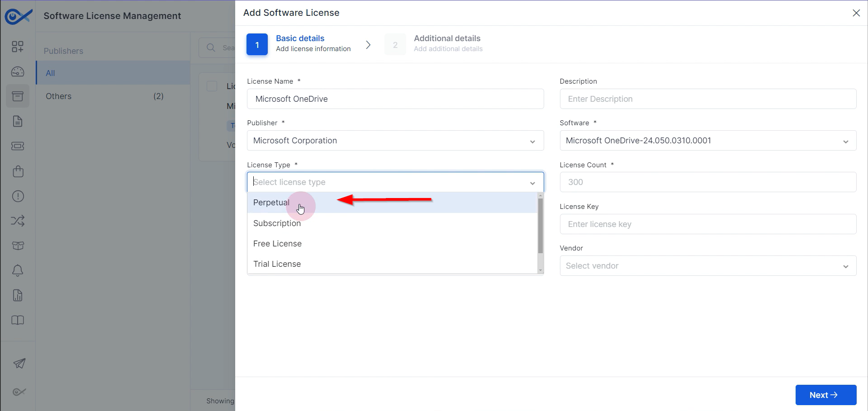Open the shuffle arrows sidebar icon
Screen dimensions: 868x411
point(18,221)
